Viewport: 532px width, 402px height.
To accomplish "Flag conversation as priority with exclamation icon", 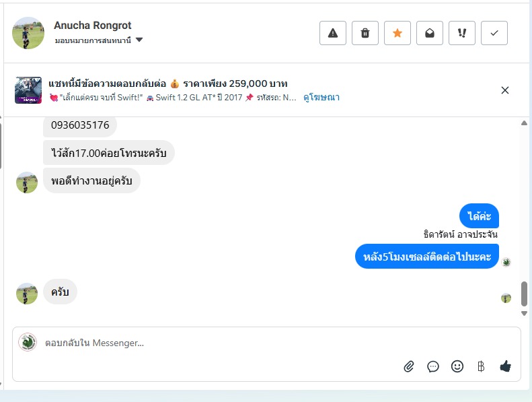I will coord(462,33).
